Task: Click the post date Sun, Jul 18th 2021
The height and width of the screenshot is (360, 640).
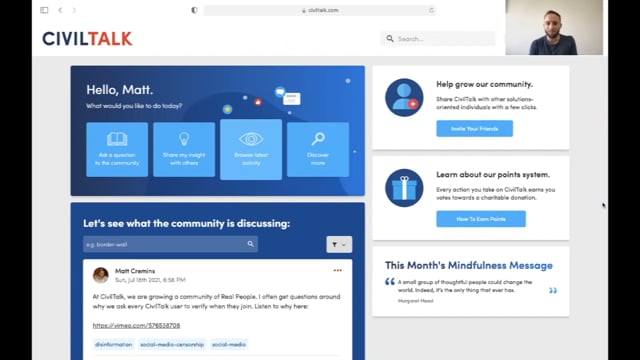Action: point(150,280)
